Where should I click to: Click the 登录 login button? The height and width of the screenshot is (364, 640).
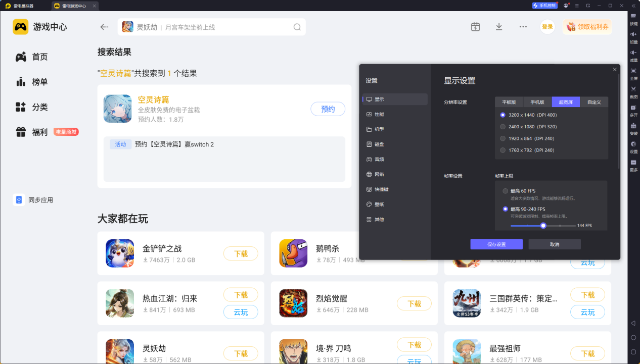tap(547, 27)
